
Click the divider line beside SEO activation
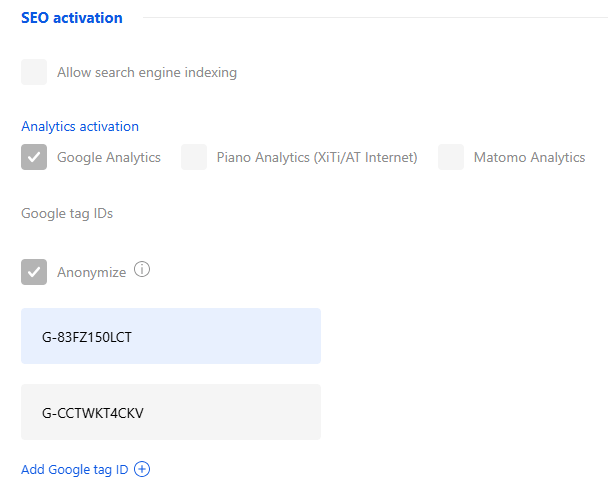pyautogui.click(x=370, y=18)
